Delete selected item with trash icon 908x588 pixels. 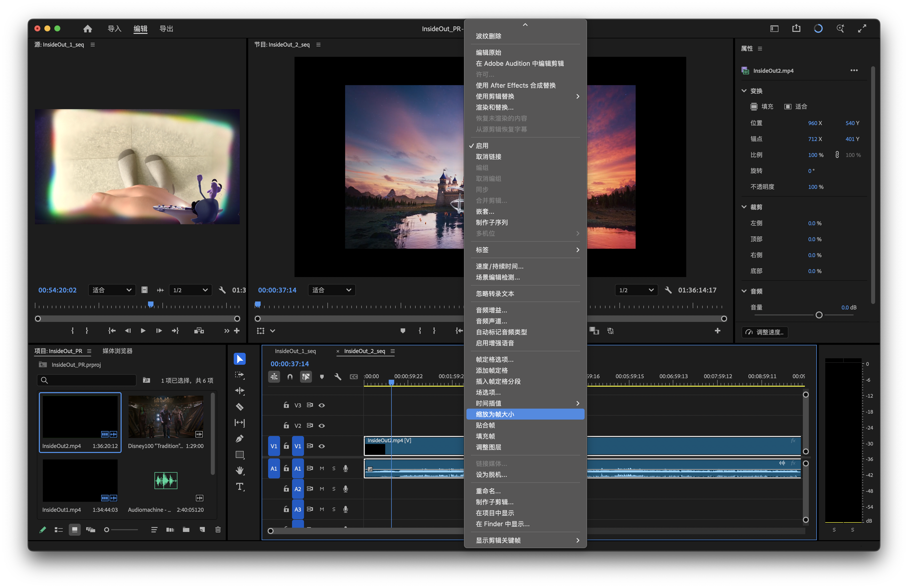(x=218, y=530)
